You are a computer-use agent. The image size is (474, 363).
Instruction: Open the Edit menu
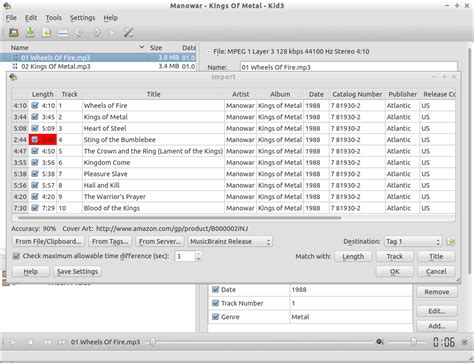tap(31, 18)
